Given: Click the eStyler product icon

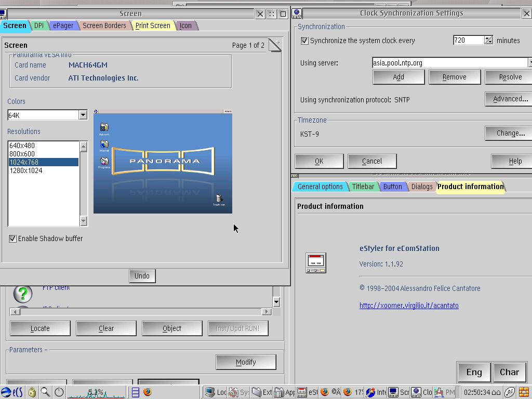Looking at the screenshot, I should (x=315, y=262).
